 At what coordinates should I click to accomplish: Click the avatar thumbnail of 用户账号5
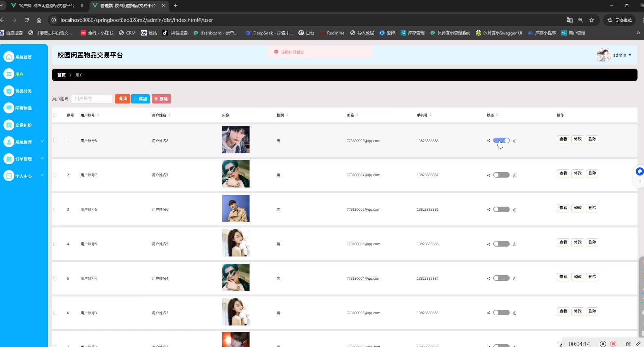pyautogui.click(x=236, y=243)
